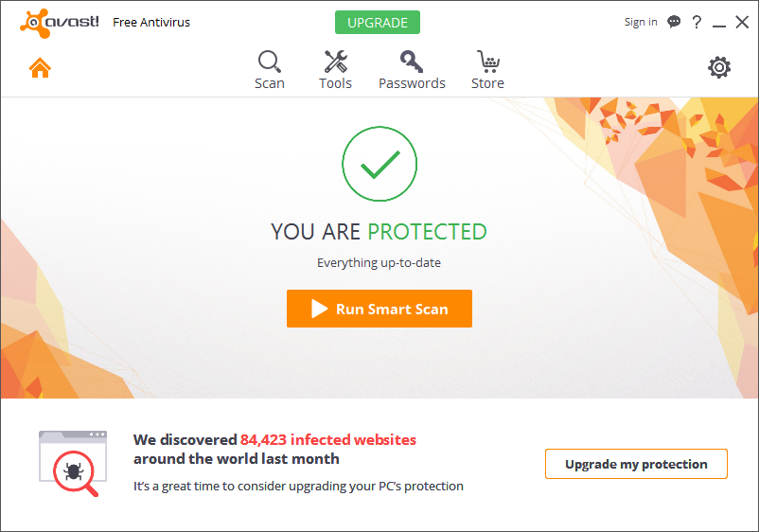Viewport: 759px width, 532px height.
Task: Minimize the Avast window
Action: pyautogui.click(x=720, y=23)
